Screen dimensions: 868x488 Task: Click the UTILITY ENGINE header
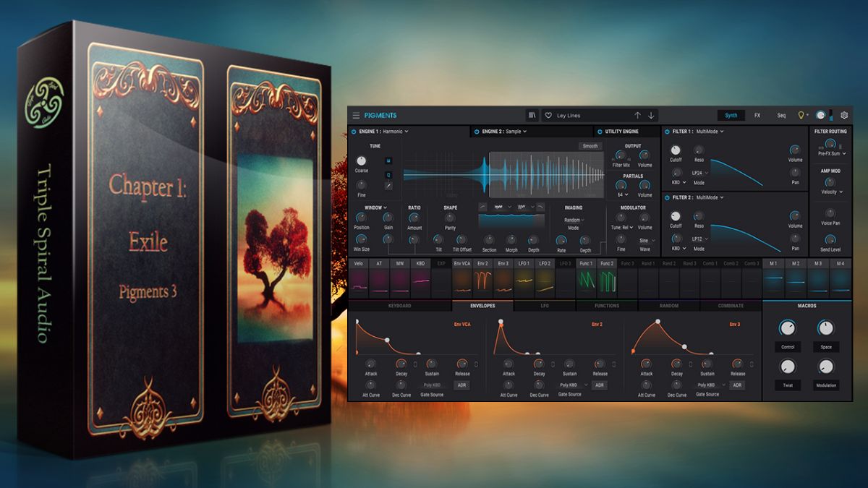tap(622, 132)
